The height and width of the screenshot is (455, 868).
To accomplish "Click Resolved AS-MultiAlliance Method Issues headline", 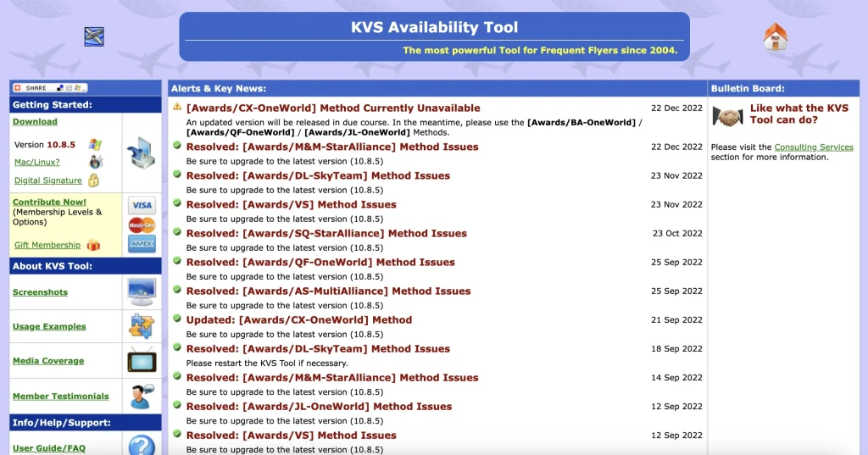I will pyautogui.click(x=328, y=291).
